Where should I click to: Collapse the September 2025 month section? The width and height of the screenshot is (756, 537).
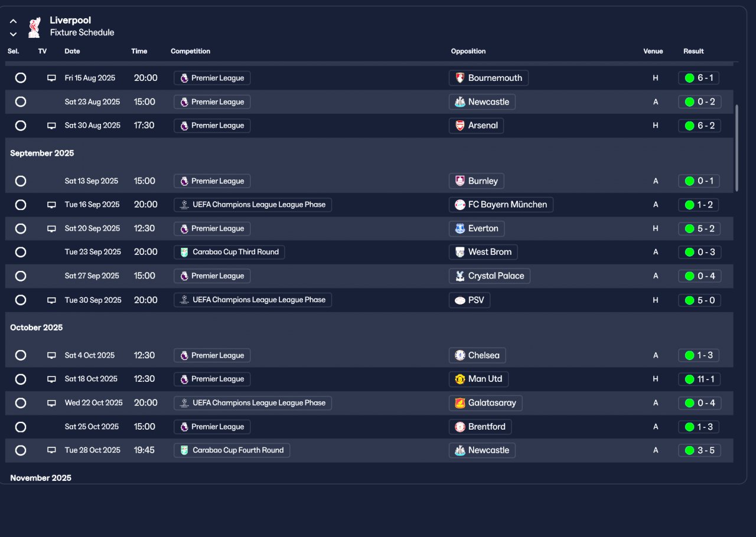click(x=42, y=153)
